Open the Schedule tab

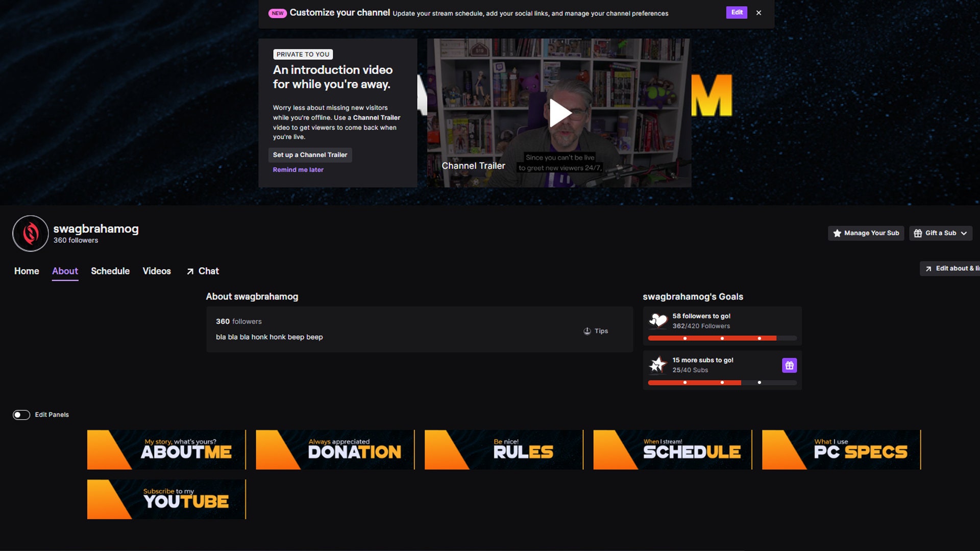click(x=110, y=271)
